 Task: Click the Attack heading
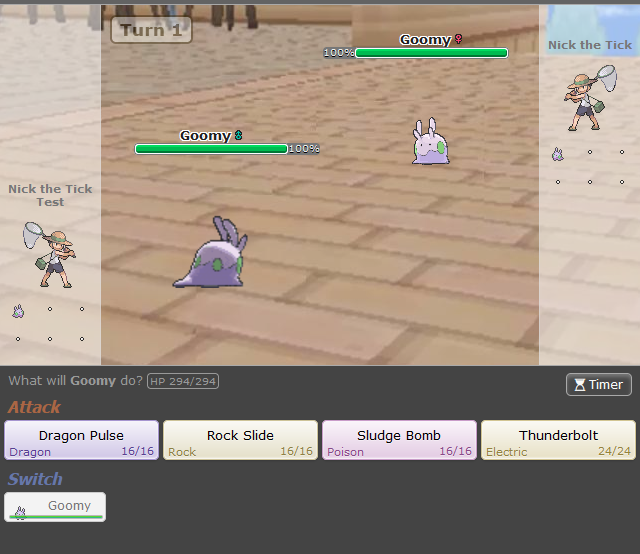pos(34,407)
